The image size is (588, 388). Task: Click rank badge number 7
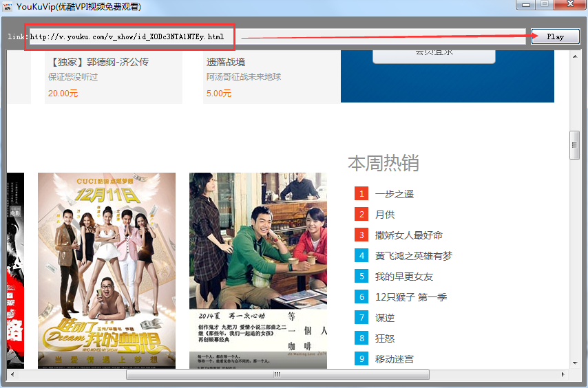(x=361, y=318)
